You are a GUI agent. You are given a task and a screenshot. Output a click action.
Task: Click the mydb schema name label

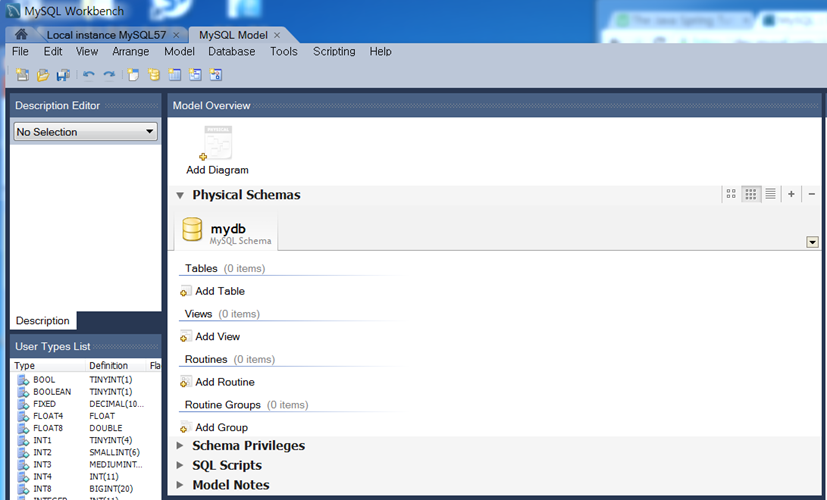tap(228, 229)
